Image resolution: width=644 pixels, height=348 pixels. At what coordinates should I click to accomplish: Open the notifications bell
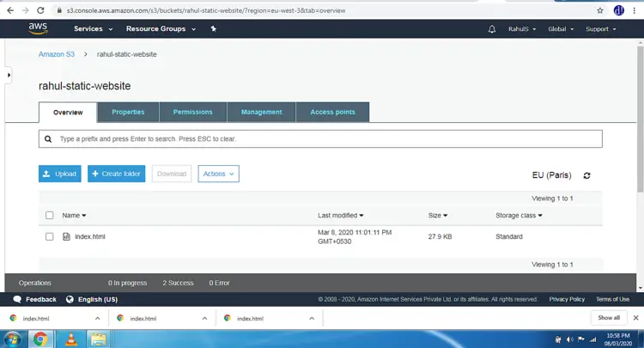(x=492, y=29)
